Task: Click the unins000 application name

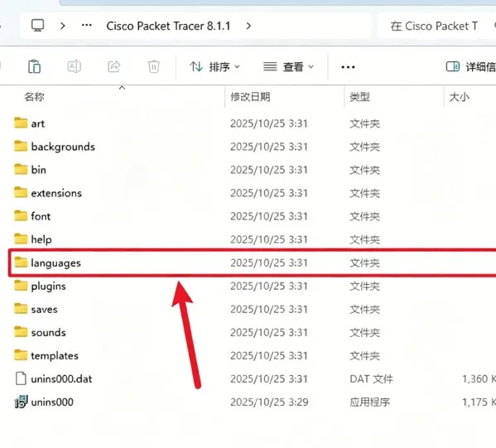Action: pos(52,402)
